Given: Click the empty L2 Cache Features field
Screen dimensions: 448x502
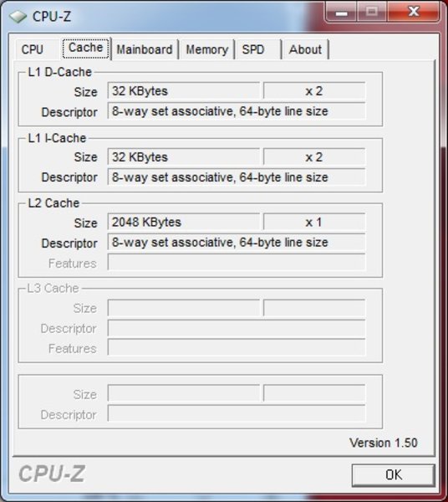Looking at the screenshot, I should coord(237,262).
